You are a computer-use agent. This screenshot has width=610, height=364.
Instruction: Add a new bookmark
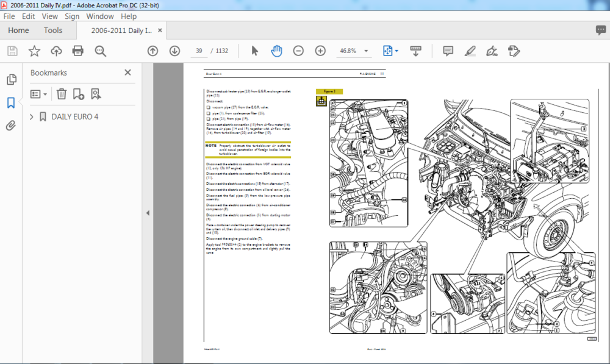pos(79,94)
